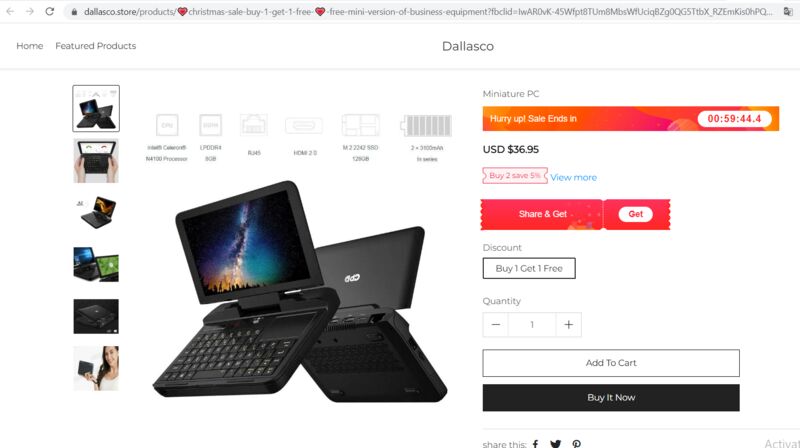
Task: Click the browser back arrow
Action: click(x=10, y=11)
